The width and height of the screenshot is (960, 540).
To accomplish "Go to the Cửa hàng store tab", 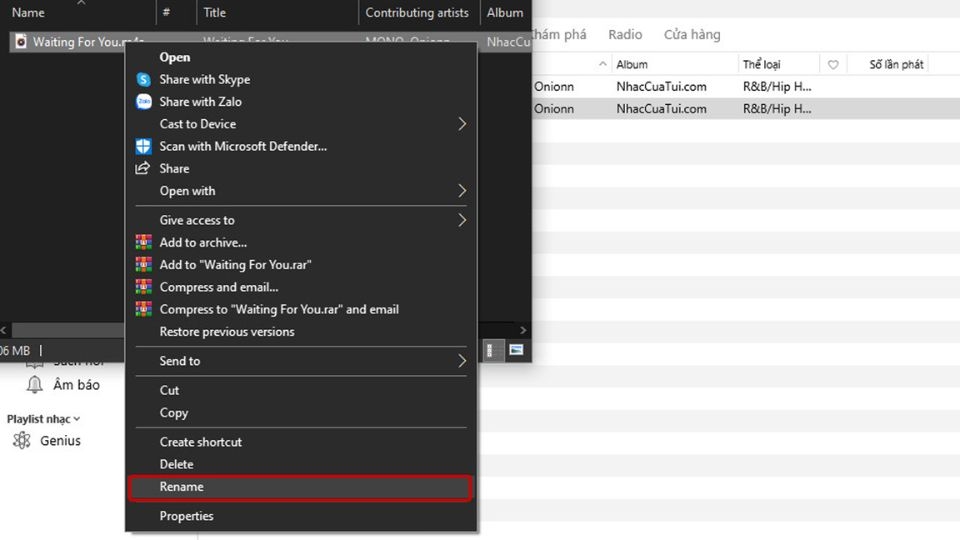I will click(692, 34).
